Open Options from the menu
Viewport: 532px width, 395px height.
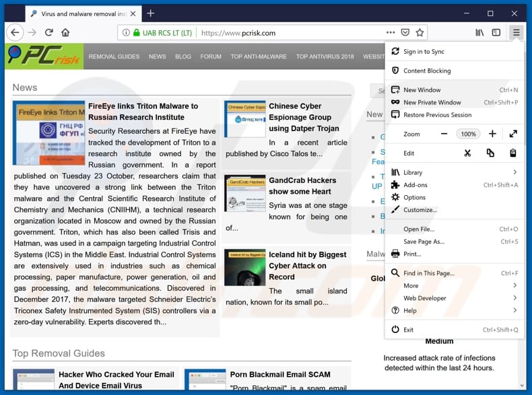coord(454,197)
